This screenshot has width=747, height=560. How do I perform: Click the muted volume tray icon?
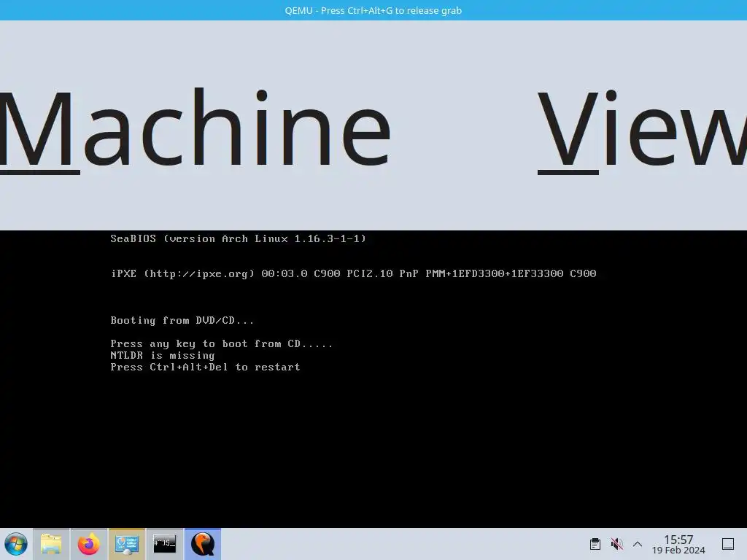tap(617, 544)
